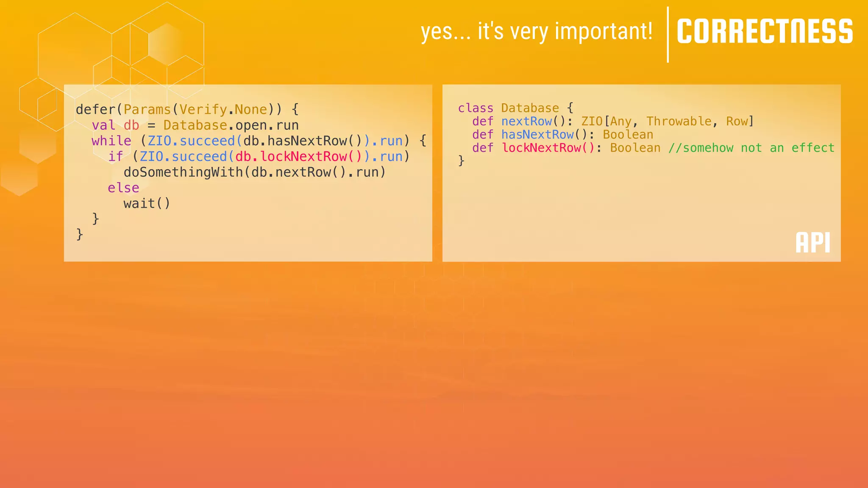This screenshot has height=488, width=868.
Task: Click the 'wait()' call
Action: 147,203
